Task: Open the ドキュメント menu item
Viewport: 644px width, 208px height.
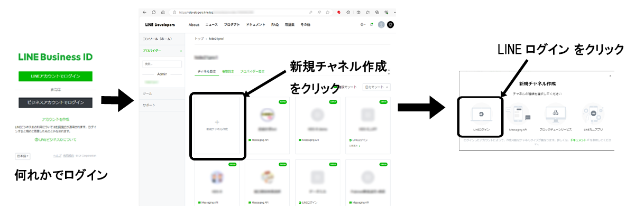Action: tap(256, 25)
